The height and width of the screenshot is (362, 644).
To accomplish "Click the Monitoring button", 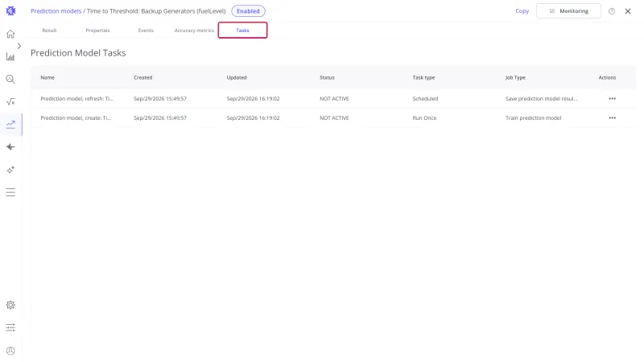I will (568, 11).
